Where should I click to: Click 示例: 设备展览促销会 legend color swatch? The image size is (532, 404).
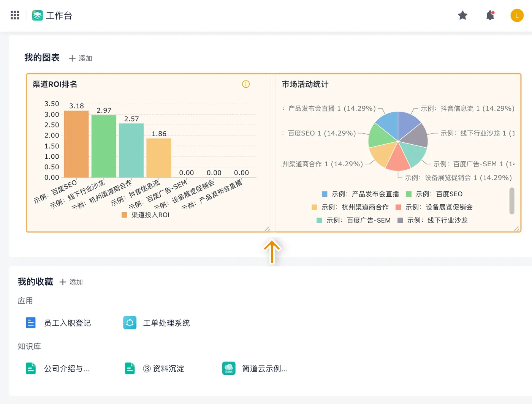(x=398, y=207)
